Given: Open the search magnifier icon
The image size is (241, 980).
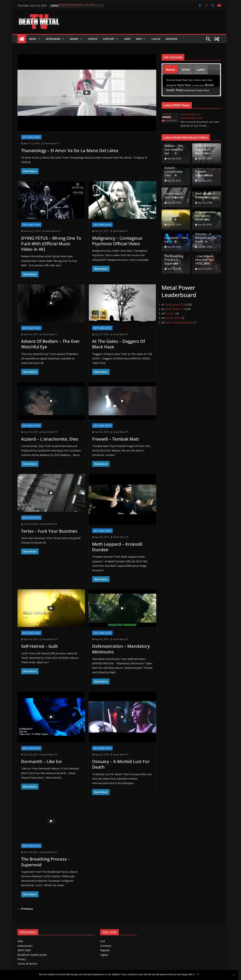Looking at the screenshot, I should pos(208,39).
